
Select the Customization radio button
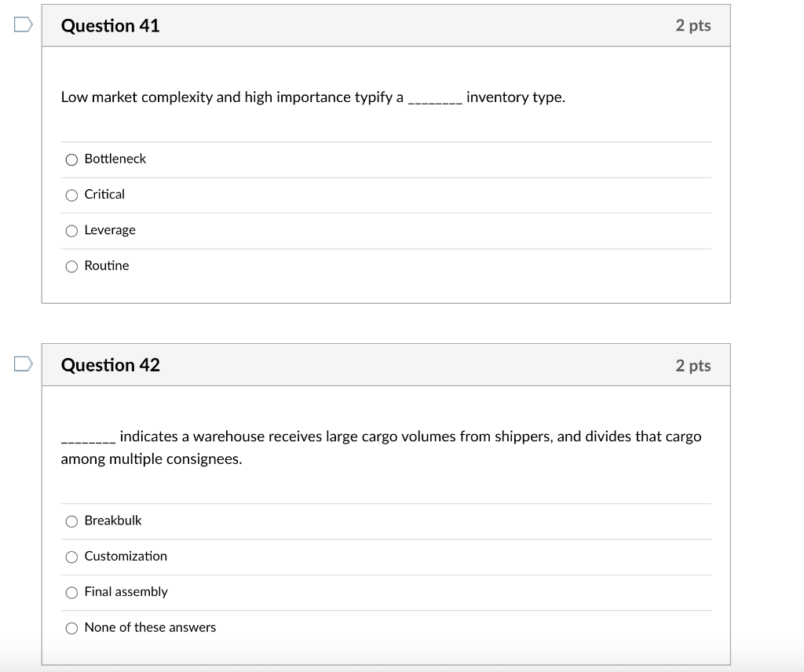71,557
